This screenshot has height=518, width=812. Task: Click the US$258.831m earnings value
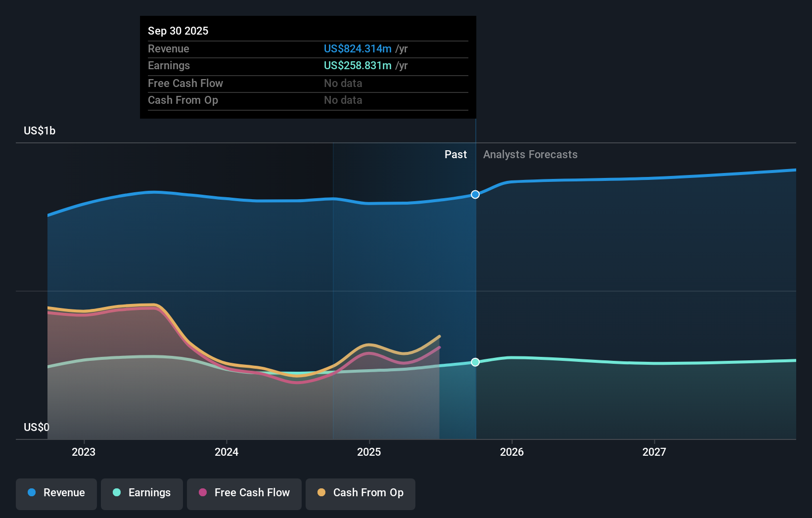(358, 65)
